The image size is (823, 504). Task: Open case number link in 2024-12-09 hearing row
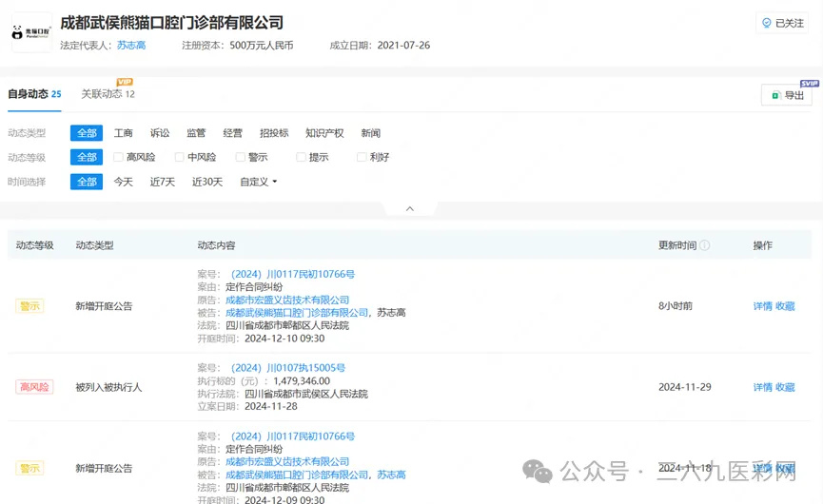point(292,436)
